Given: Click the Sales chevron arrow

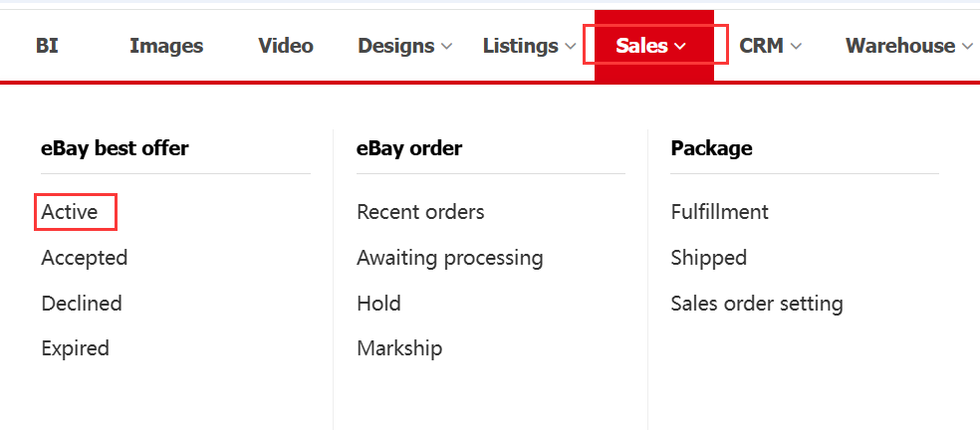Looking at the screenshot, I should [681, 47].
